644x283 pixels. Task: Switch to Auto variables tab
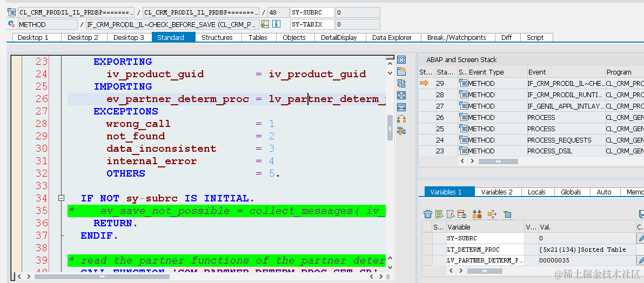(x=604, y=192)
